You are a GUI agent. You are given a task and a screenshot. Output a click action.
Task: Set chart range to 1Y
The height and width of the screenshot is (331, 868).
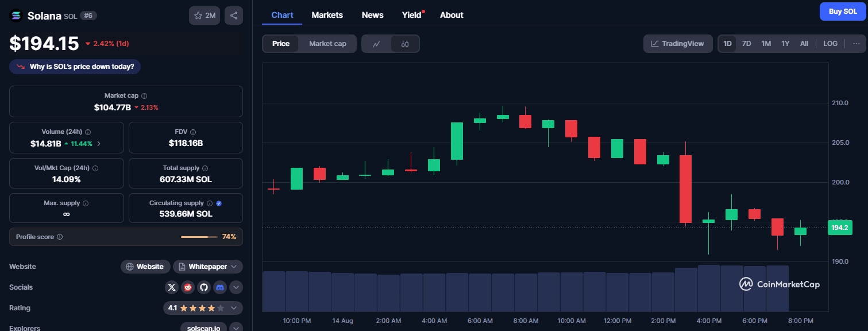coord(785,44)
